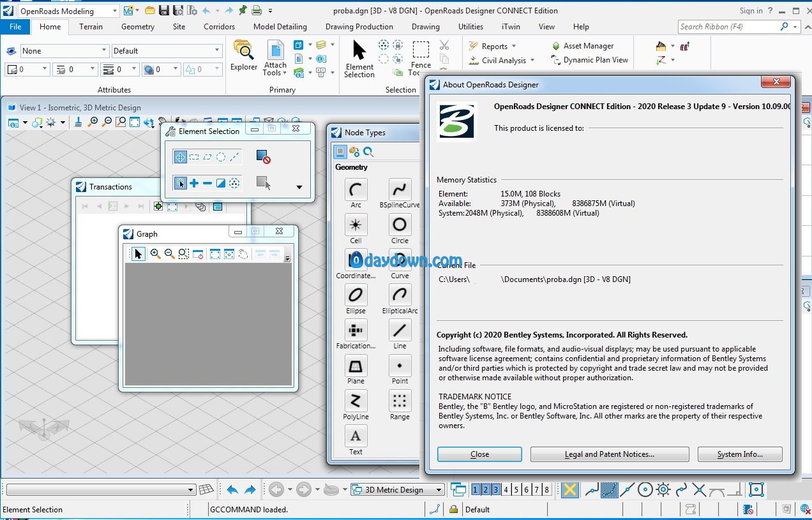
Task: Click the Help ribbon tab
Action: click(581, 27)
